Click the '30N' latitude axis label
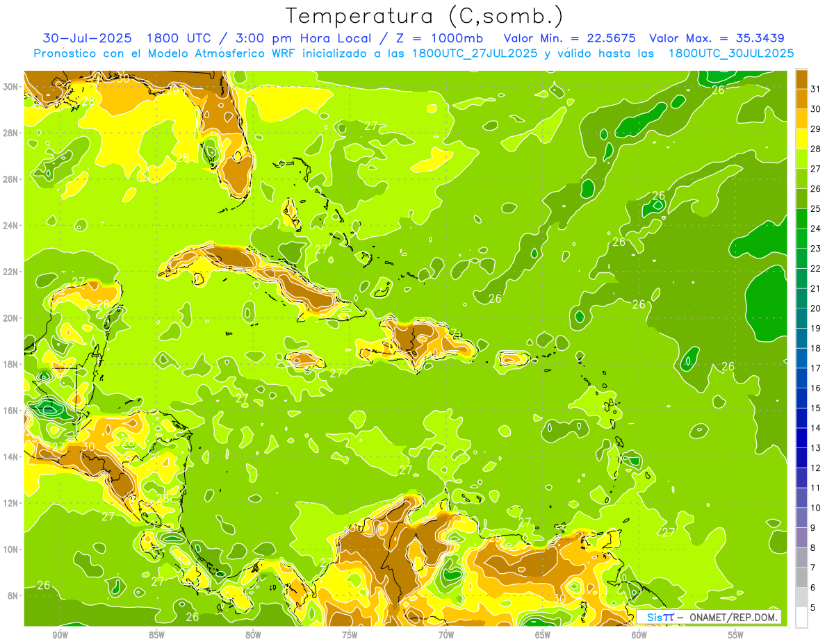 (x=11, y=87)
